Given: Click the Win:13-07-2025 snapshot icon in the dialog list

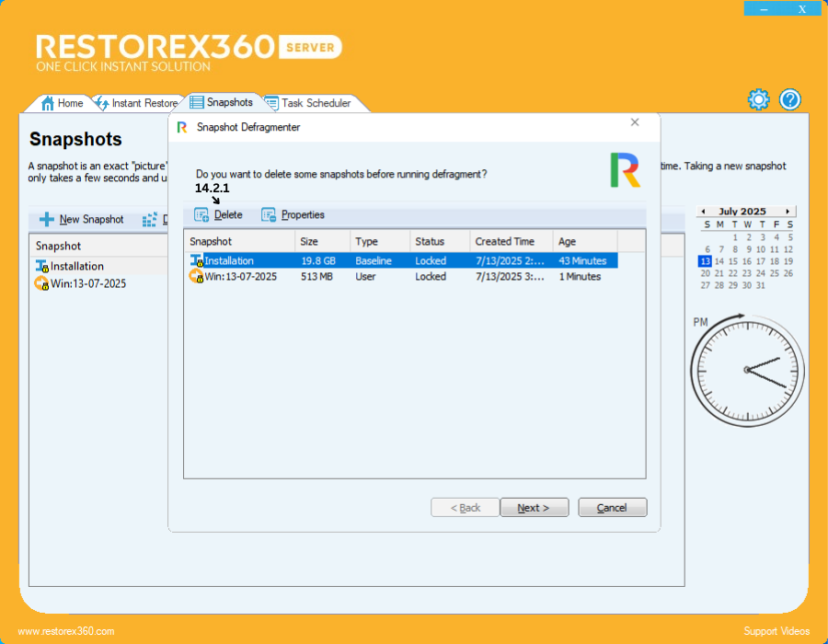Looking at the screenshot, I should (x=197, y=276).
